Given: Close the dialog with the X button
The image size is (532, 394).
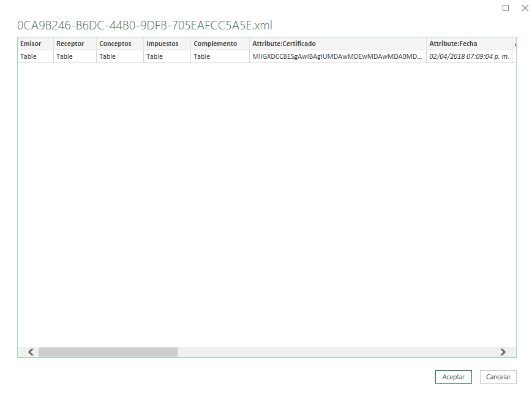Looking at the screenshot, I should pos(525,8).
